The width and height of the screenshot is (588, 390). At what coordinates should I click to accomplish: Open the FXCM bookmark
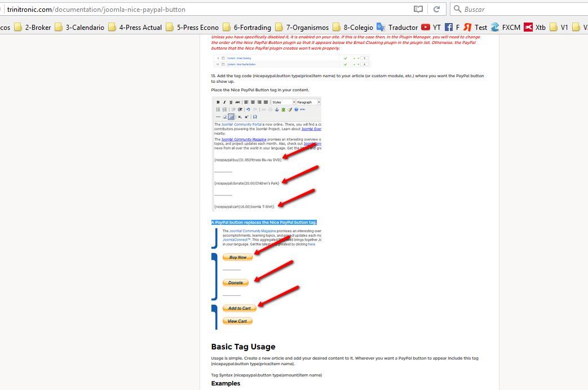(x=506, y=28)
